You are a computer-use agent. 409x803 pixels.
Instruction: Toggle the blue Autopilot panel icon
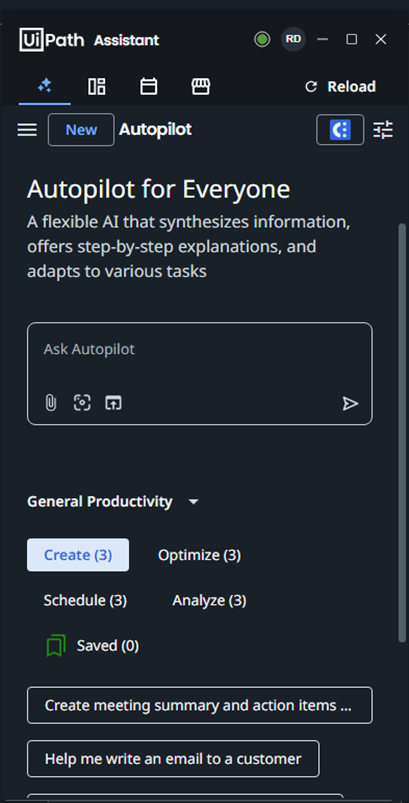pyautogui.click(x=340, y=130)
